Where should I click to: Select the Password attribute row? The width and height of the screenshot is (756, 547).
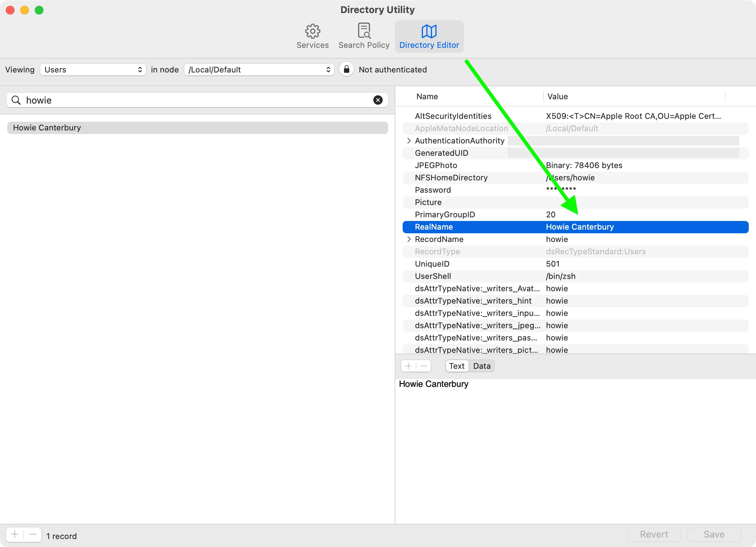click(x=576, y=190)
